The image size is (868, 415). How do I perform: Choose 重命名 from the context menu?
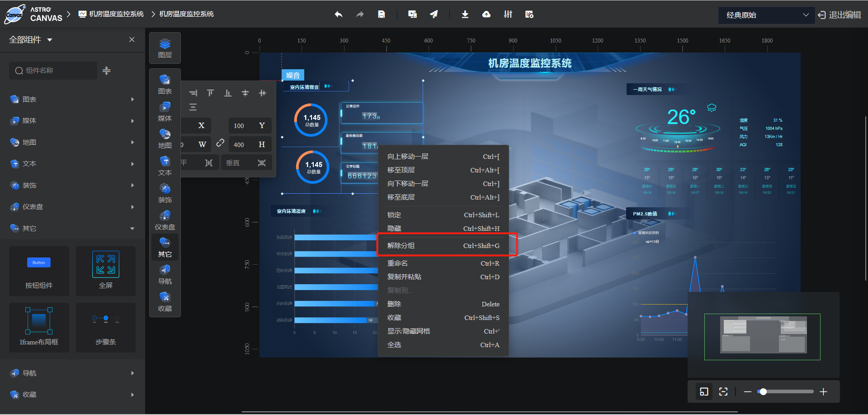click(443, 263)
